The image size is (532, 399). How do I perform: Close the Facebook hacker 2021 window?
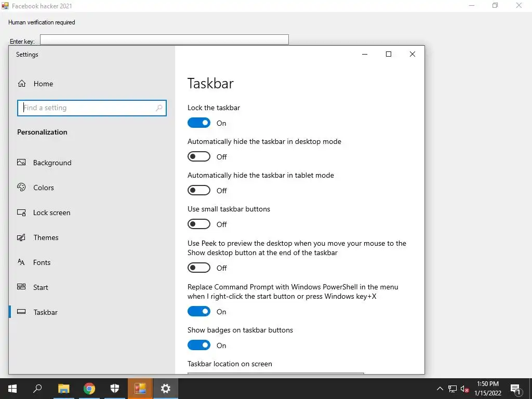(x=519, y=5)
